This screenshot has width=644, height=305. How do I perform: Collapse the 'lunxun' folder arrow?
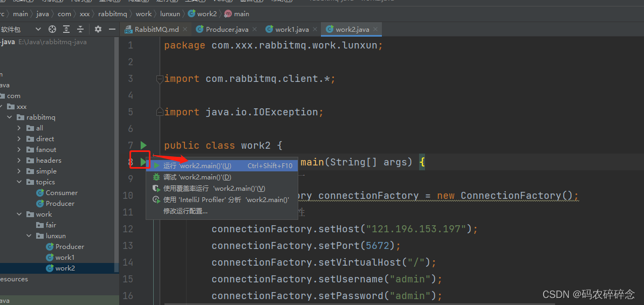[29, 235]
